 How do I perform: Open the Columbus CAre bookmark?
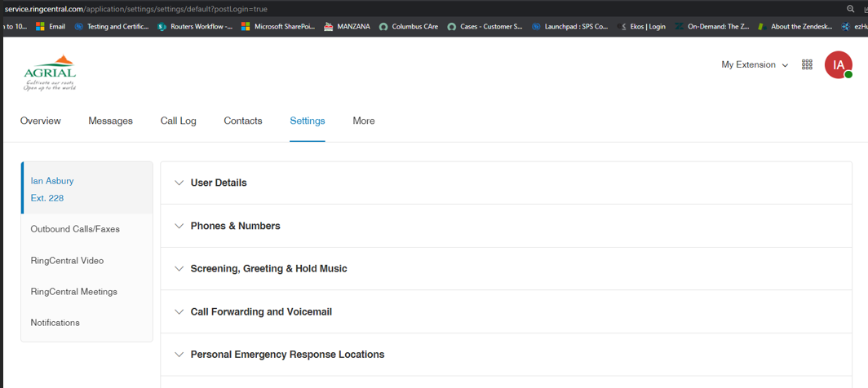pos(409,26)
